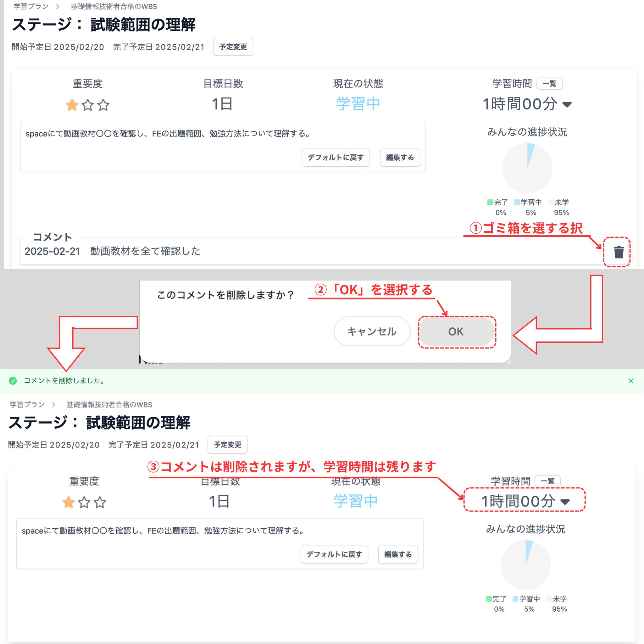
Task: Open the 学習プラン breadcrumb item
Action: point(29,6)
